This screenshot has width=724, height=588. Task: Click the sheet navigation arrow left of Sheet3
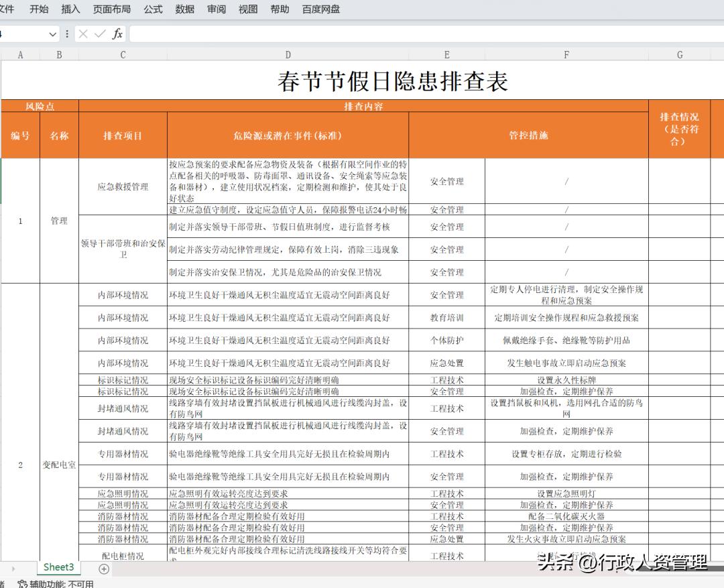tap(12, 568)
